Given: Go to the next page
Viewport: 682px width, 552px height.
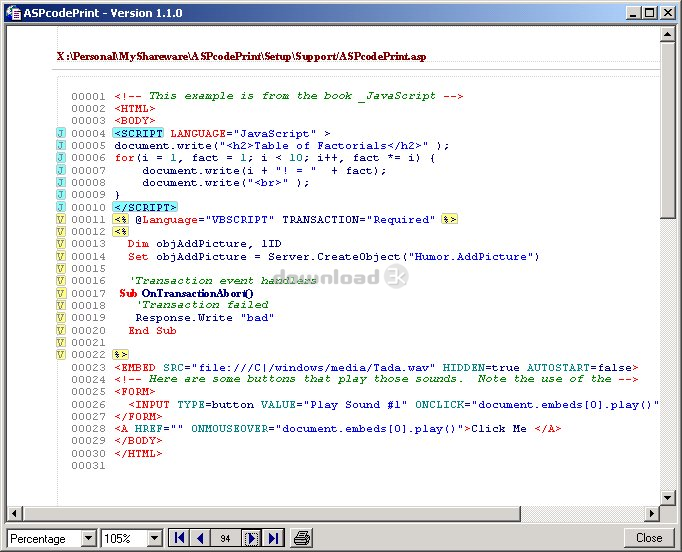Looking at the screenshot, I should [x=251, y=538].
